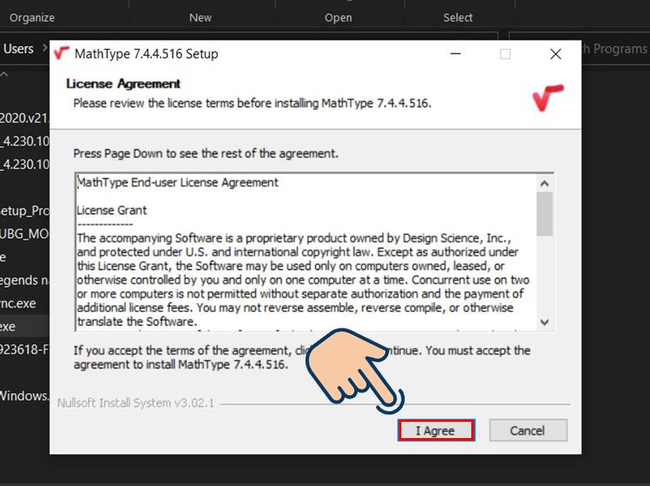Click the license scrollbar up arrow
650x486 pixels.
pos(544,183)
